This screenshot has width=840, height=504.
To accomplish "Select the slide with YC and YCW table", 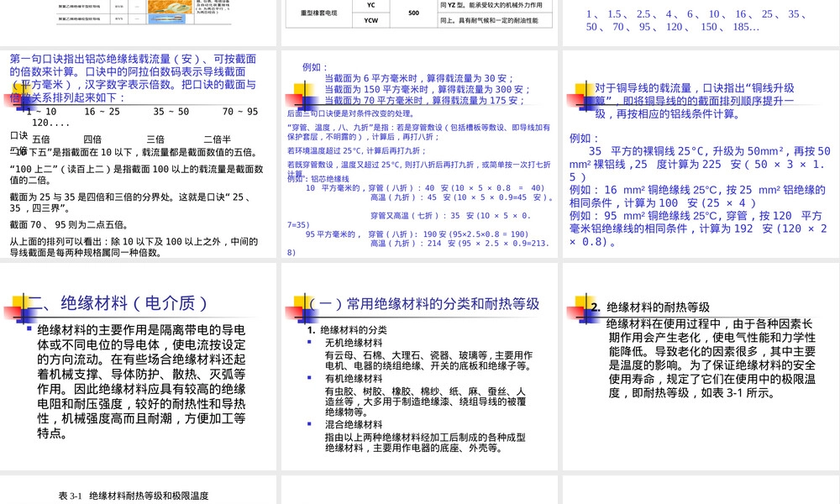I will click(419, 23).
